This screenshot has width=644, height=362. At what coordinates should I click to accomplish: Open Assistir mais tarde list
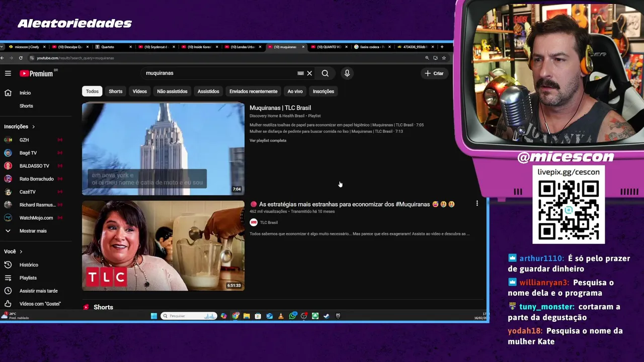click(x=38, y=291)
